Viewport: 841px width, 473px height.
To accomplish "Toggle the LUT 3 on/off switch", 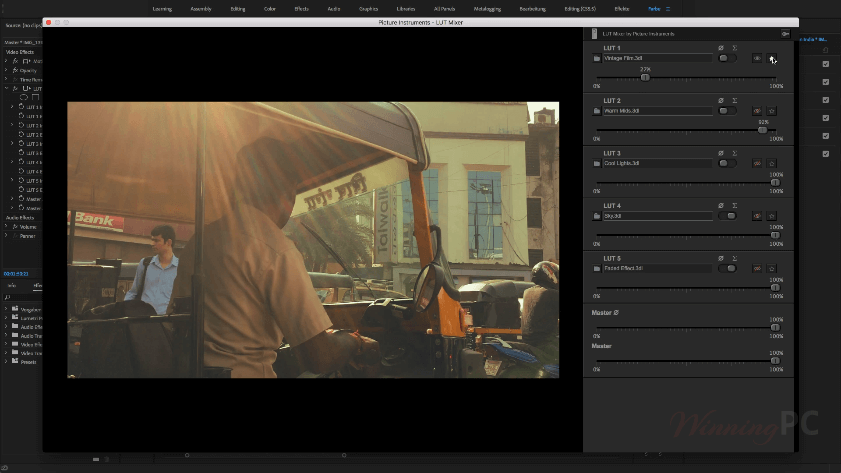I will coord(727,164).
